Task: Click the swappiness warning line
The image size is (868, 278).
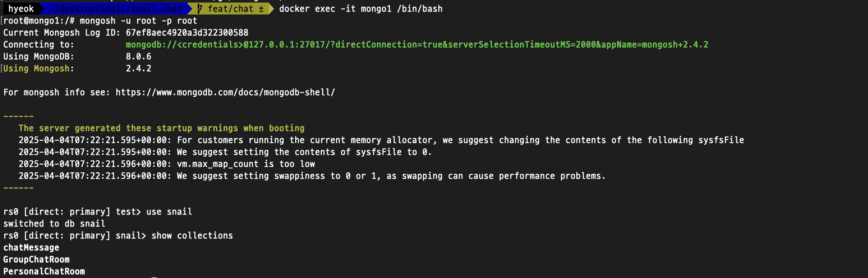Action: tap(312, 176)
